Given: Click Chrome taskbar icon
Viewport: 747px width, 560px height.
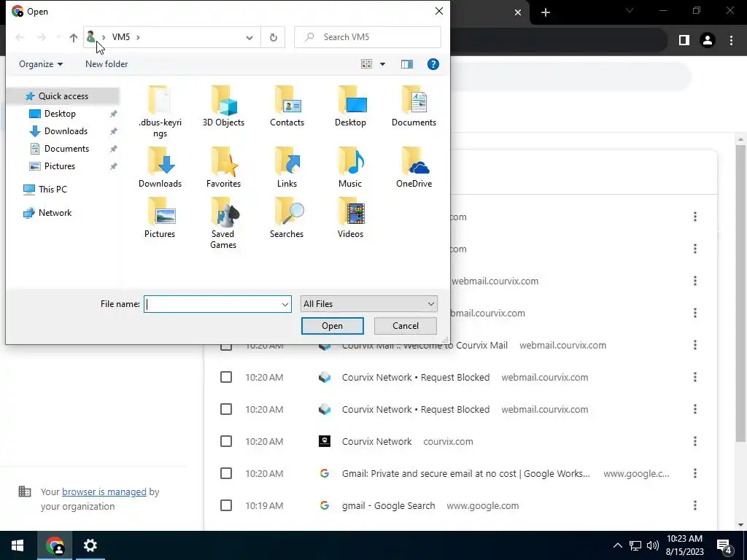Looking at the screenshot, I should (55, 545).
